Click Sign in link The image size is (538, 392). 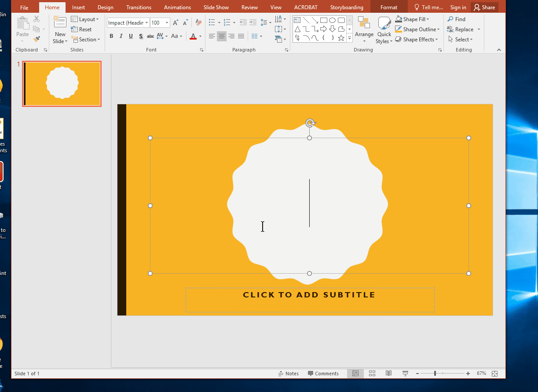click(x=458, y=7)
